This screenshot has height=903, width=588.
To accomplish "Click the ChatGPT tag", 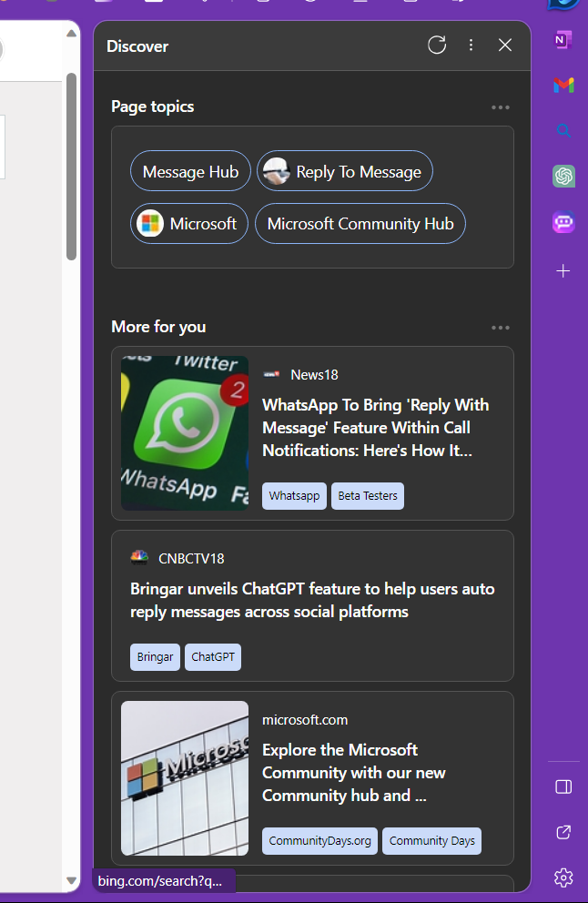I will tap(213, 657).
